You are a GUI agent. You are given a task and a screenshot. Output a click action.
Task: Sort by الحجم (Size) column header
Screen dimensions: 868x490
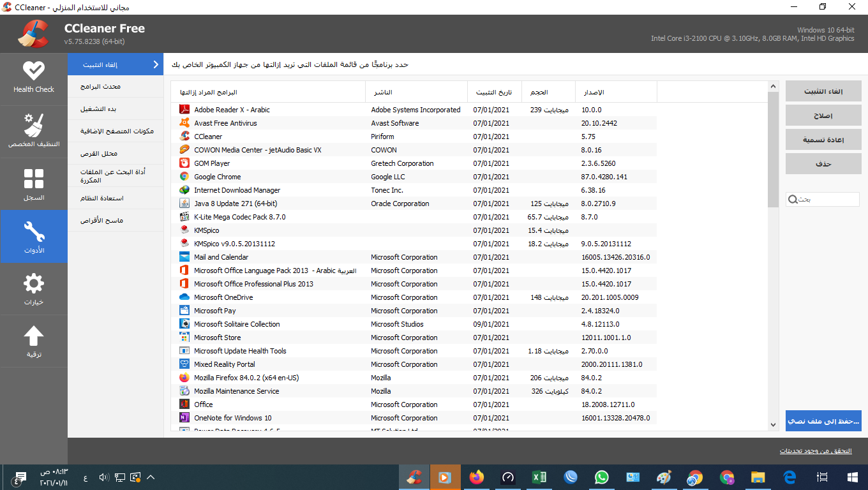(x=548, y=93)
